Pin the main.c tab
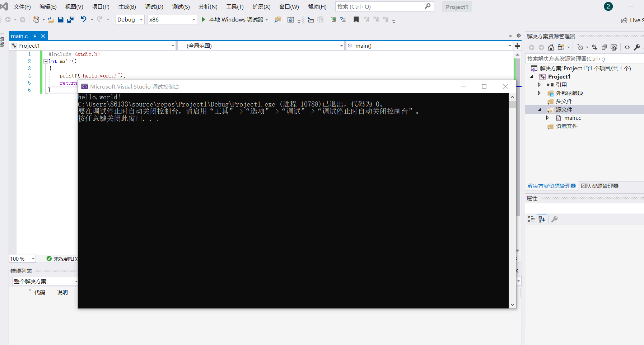The width and height of the screenshot is (644, 345). coord(35,36)
